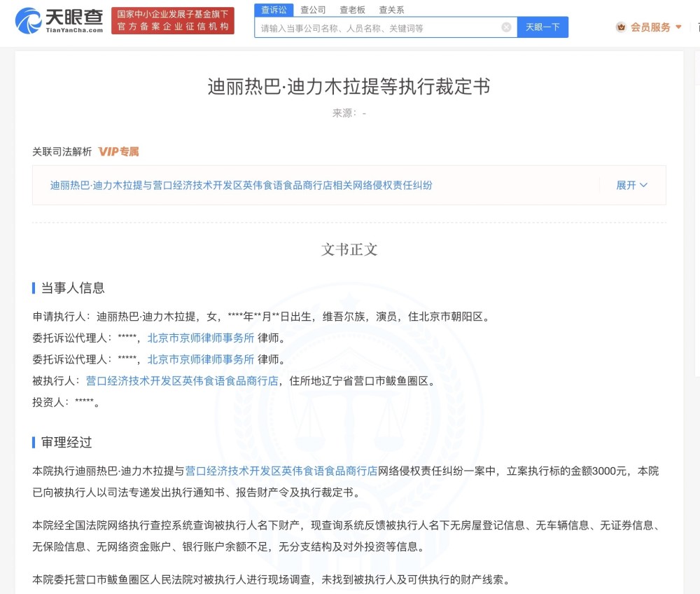The height and width of the screenshot is (594, 700).
Task: Open 营口经济技术开发区英伟食语食品商行店 link under 被执行人
Action: tap(182, 381)
